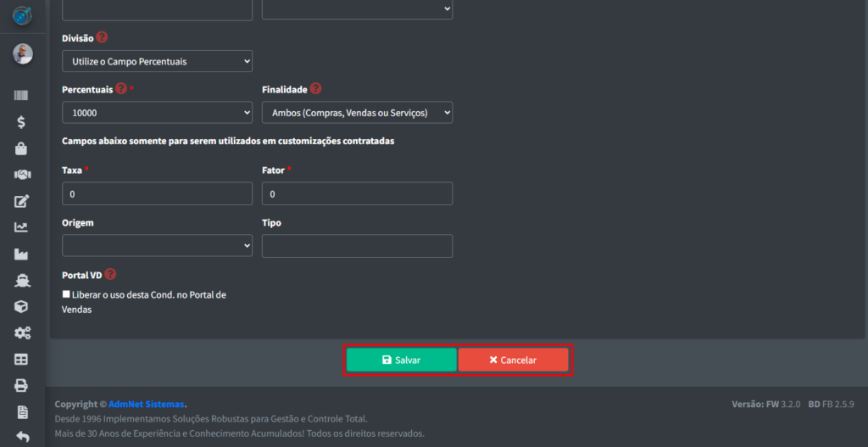Open the AdmNet Sistemas link
The image size is (868, 447).
(x=146, y=405)
